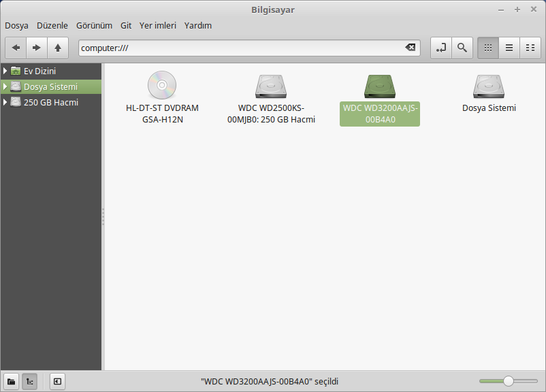Go back with the left arrow button

point(16,48)
